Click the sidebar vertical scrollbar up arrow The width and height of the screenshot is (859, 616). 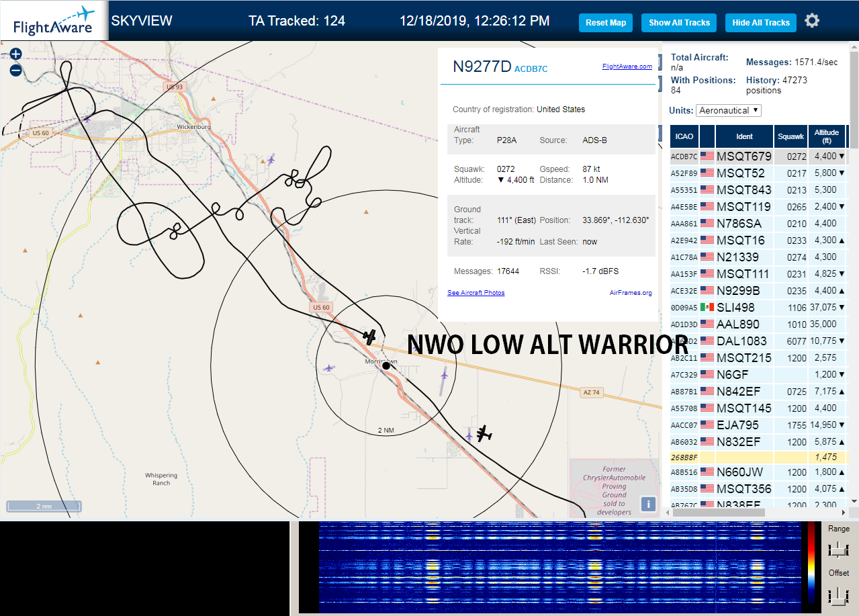tap(854, 47)
